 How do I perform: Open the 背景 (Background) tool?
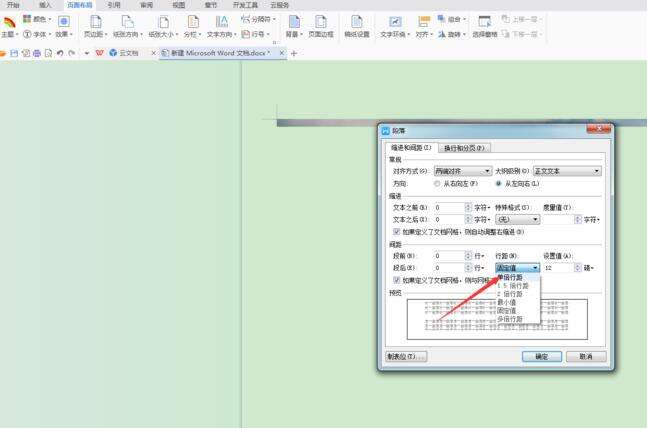292,24
